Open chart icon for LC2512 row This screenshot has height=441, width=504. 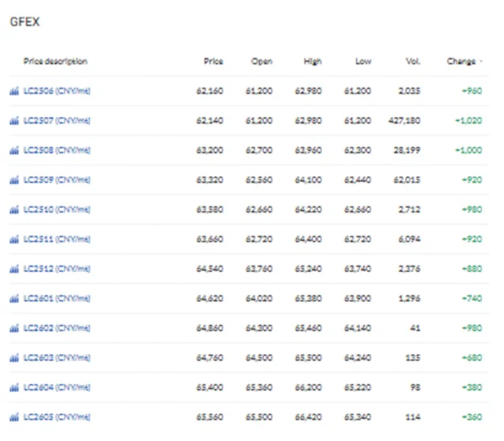(x=14, y=269)
